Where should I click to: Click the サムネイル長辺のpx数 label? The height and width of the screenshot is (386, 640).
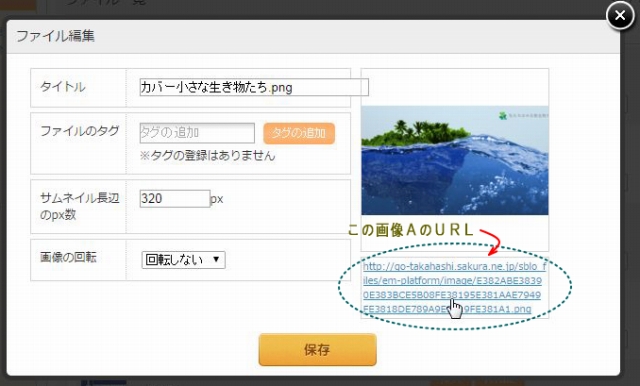pyautogui.click(x=80, y=206)
